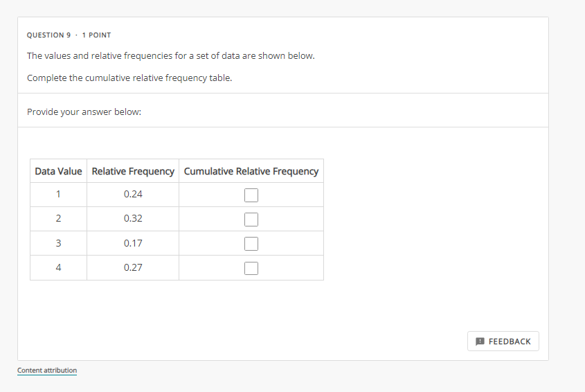Click the Cumulative Relative Frequency column header

pos(251,171)
